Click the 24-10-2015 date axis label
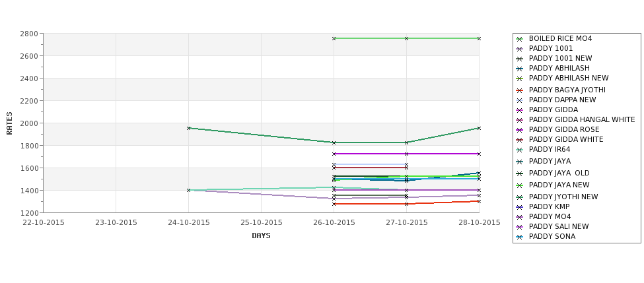This screenshot has height=283, width=644. pos(188,223)
